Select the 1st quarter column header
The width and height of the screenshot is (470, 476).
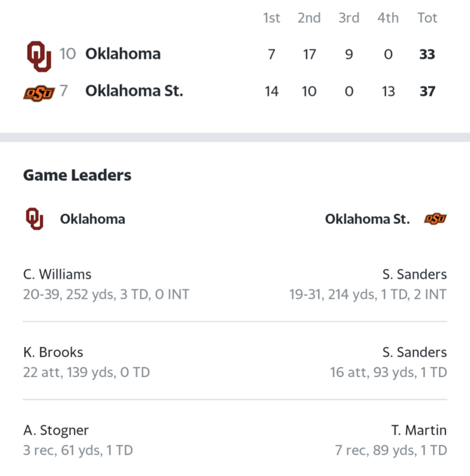(x=271, y=18)
